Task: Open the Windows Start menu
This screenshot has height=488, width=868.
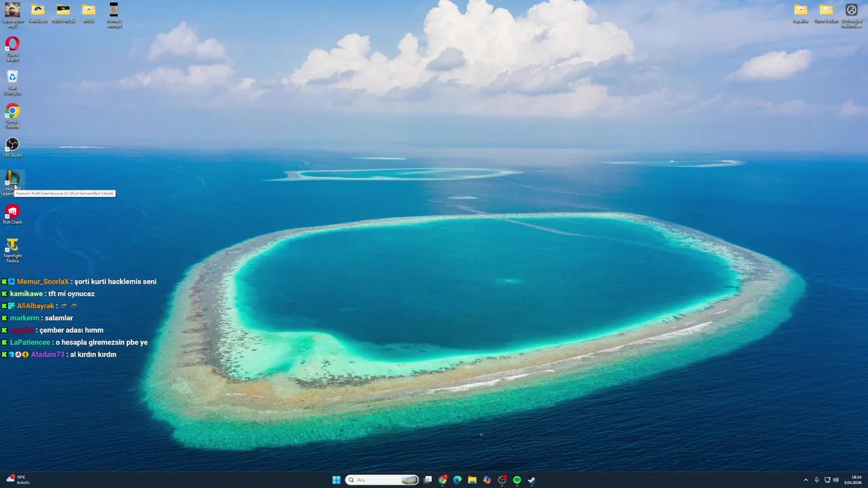Action: pos(336,480)
